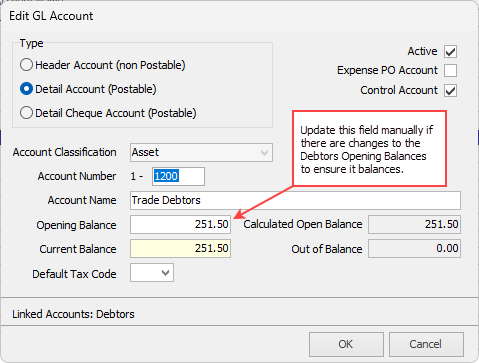Screen dimensions: 479x363
Task: Click the Out of Balance label
Action: (327, 249)
